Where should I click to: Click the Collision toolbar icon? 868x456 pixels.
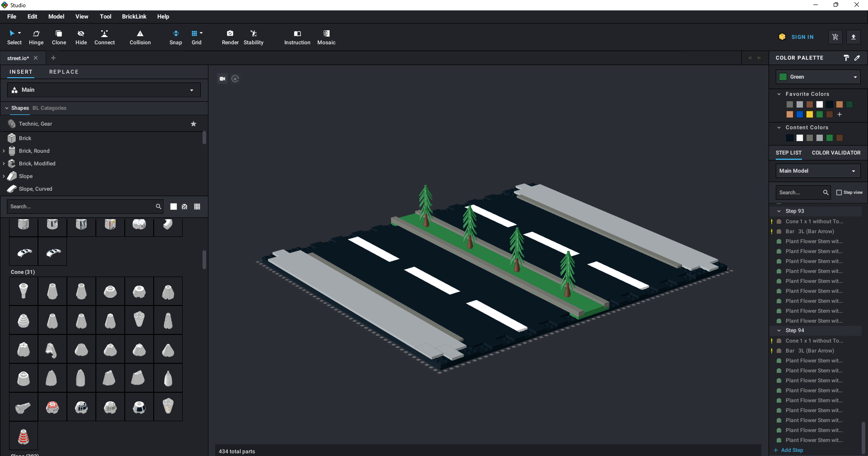[x=140, y=37]
